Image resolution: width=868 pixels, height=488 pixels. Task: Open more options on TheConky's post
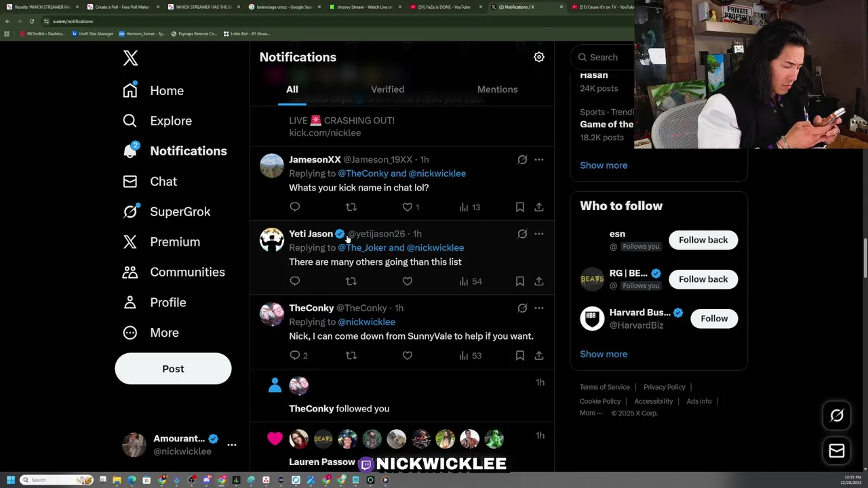pos(539,308)
